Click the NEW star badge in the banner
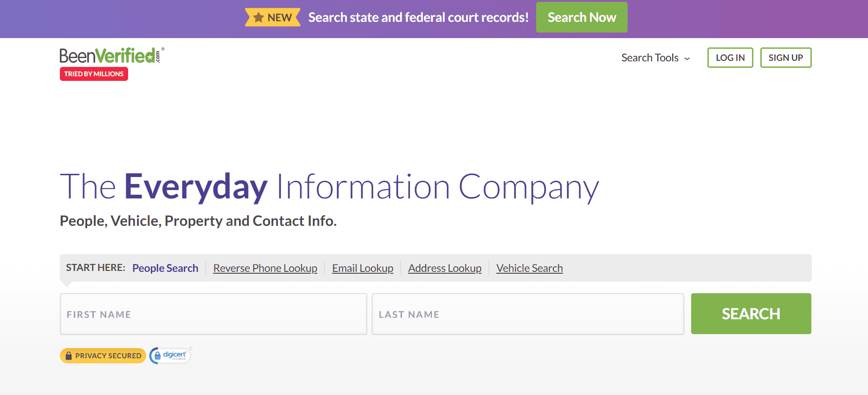Viewport: 868px width, 395px height. [273, 18]
